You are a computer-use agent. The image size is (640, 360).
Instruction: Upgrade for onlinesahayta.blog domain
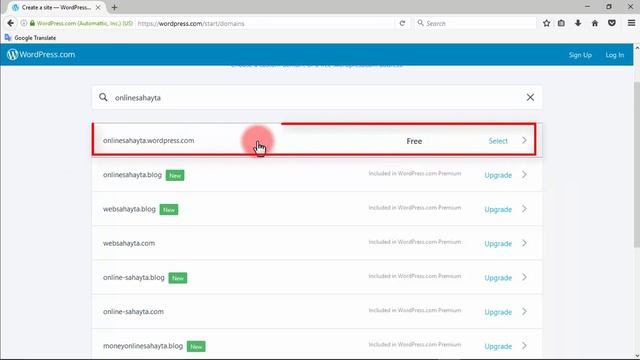point(498,175)
